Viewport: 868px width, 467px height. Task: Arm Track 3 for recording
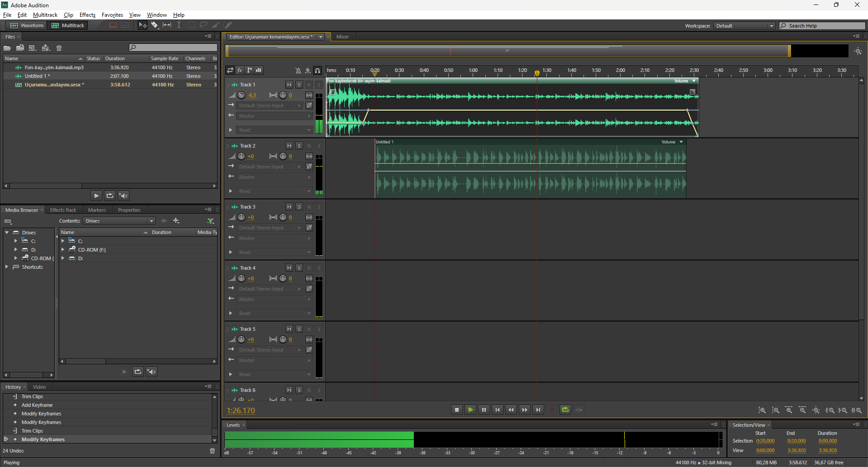[x=309, y=207]
